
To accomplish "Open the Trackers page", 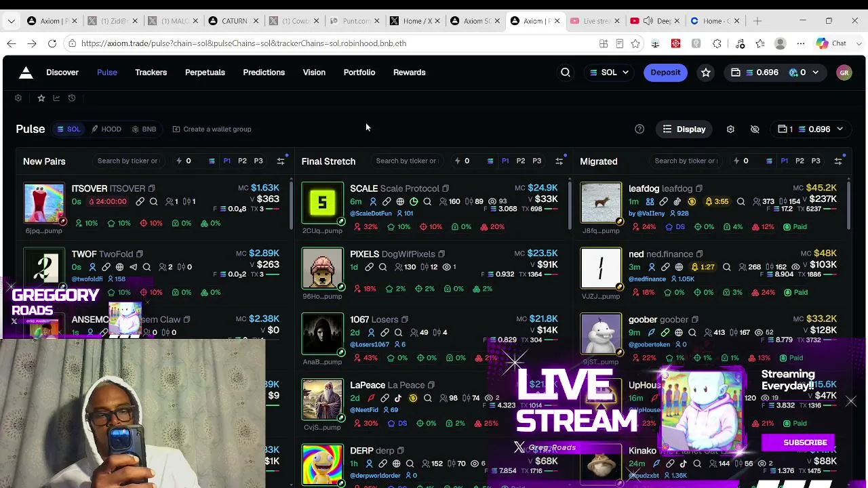I will [151, 73].
